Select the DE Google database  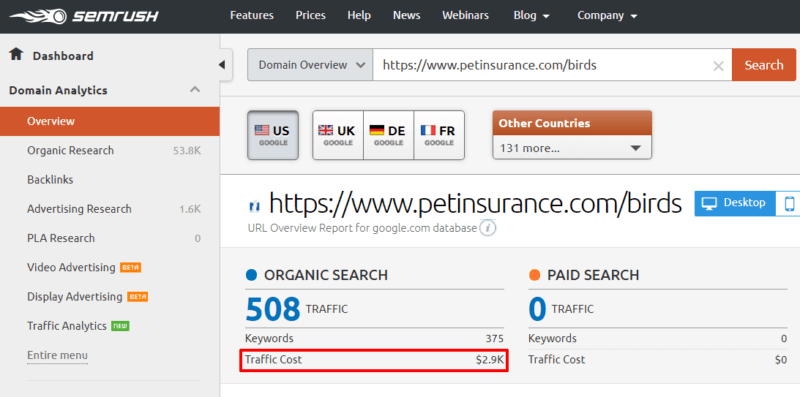pos(388,135)
